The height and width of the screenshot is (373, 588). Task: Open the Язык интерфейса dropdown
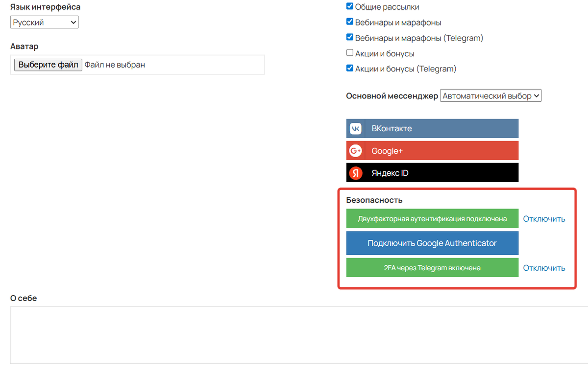click(44, 23)
